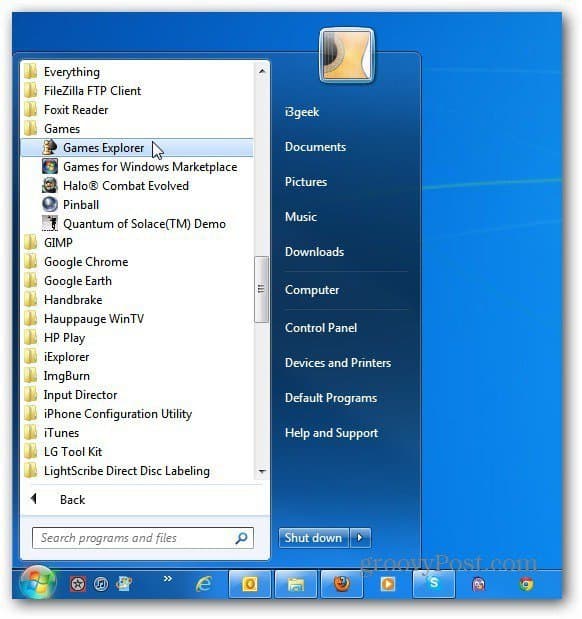Open Games Explorer chess piece icon
This screenshot has width=582, height=619.
coord(50,147)
